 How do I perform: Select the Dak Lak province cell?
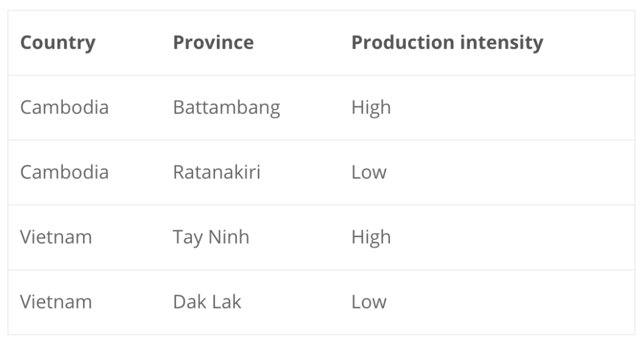point(207,302)
